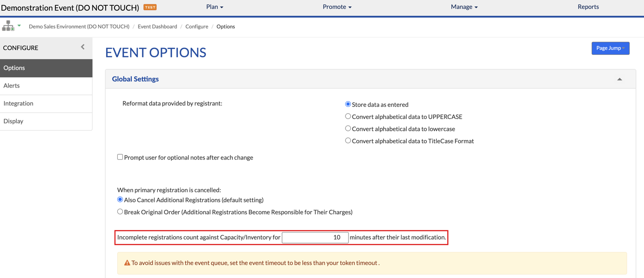Click 'Reformat data provided by registrant' label
Screen dimensions: 644x278
point(172,103)
